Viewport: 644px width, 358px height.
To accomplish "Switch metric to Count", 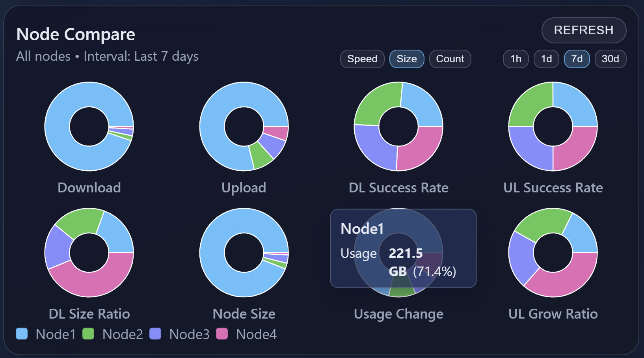I will 450,59.
